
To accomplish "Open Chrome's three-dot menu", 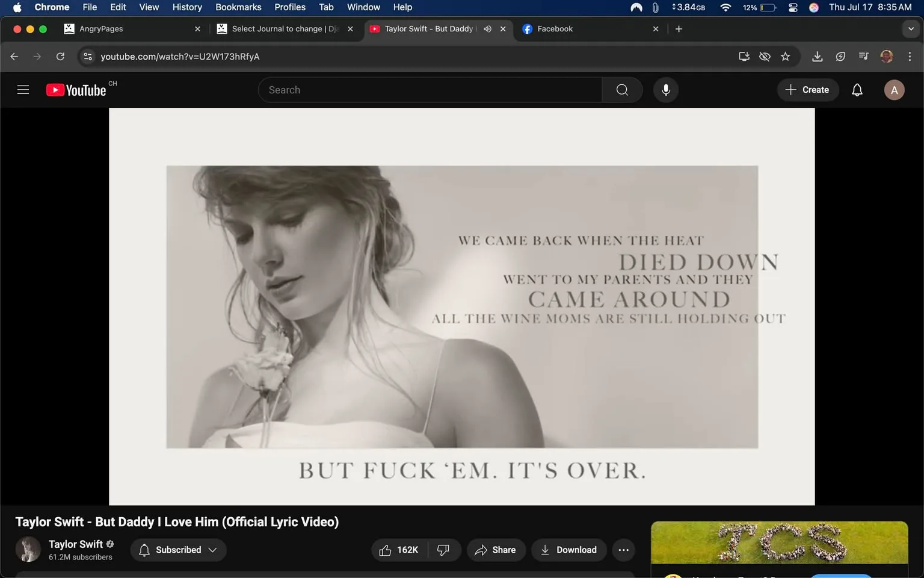I will (x=910, y=56).
